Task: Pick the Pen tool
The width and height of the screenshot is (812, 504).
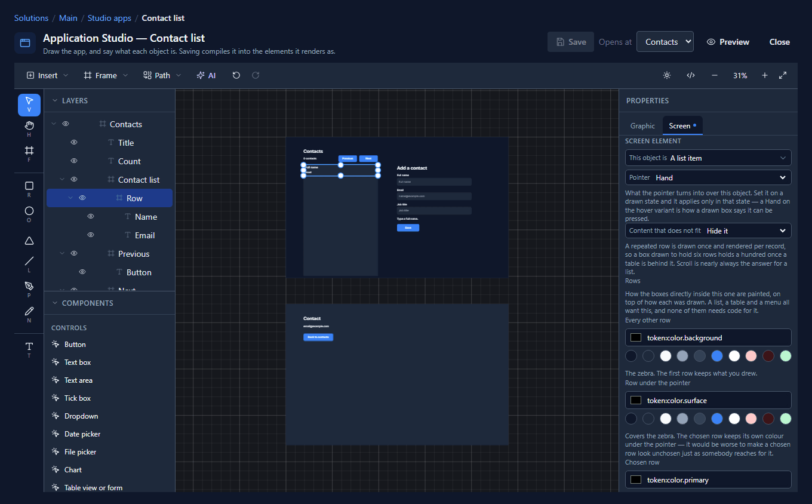Action: pos(29,290)
